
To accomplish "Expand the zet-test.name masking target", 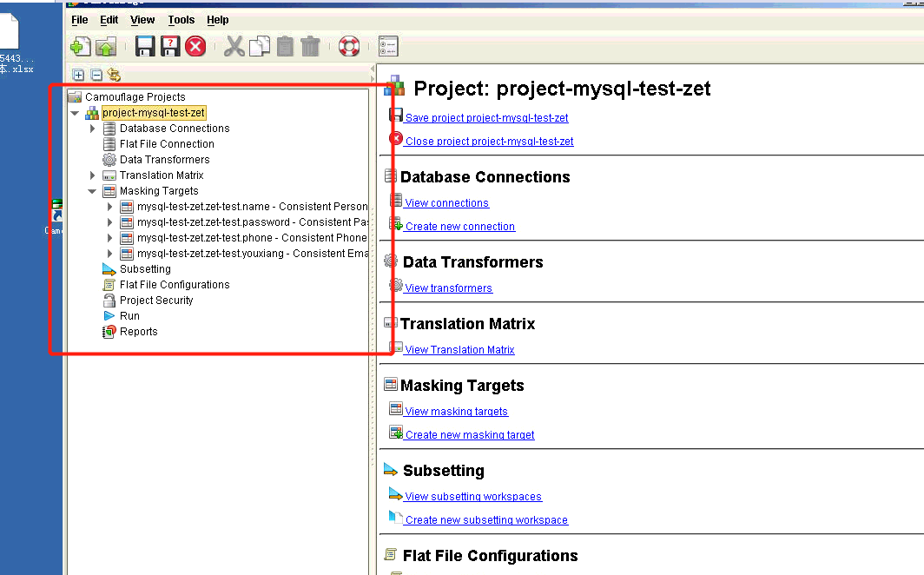I will coord(109,207).
